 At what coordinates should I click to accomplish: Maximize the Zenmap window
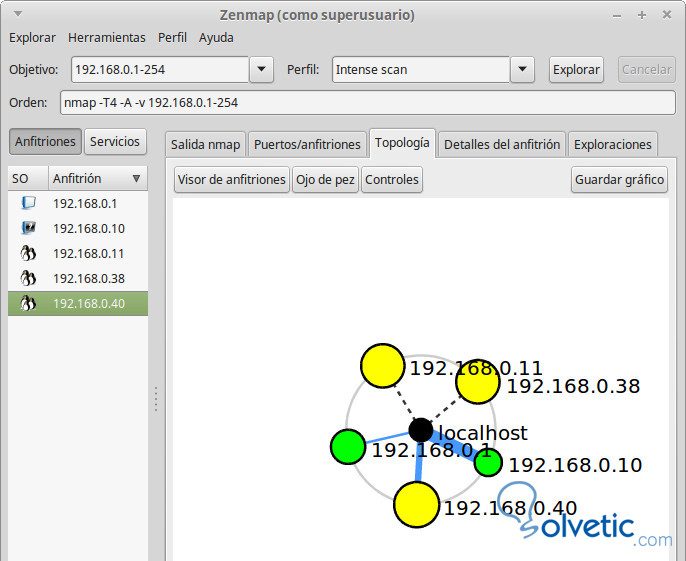point(641,15)
